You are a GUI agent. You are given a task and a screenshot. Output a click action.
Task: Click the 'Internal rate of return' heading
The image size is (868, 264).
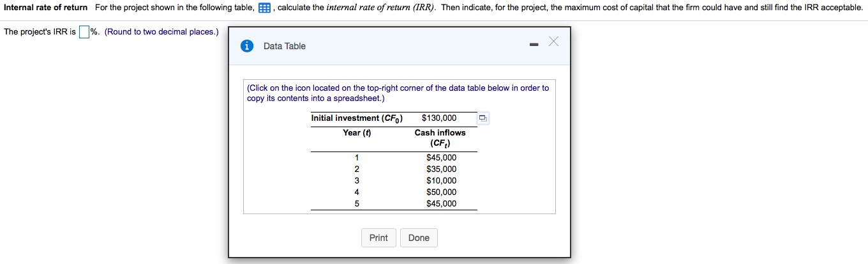(x=45, y=8)
